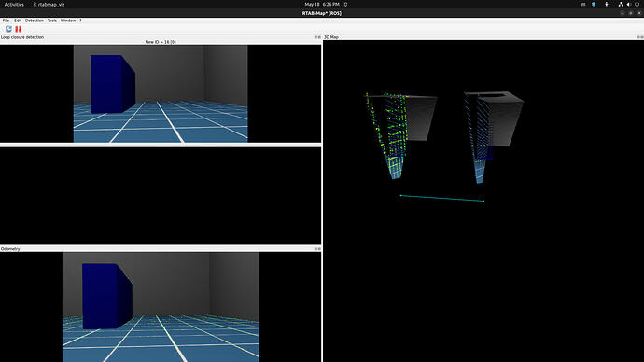Viewport: 644px width, 362px height.
Task: Click the keyboard layout indicator in system tray
Action: [583, 4]
